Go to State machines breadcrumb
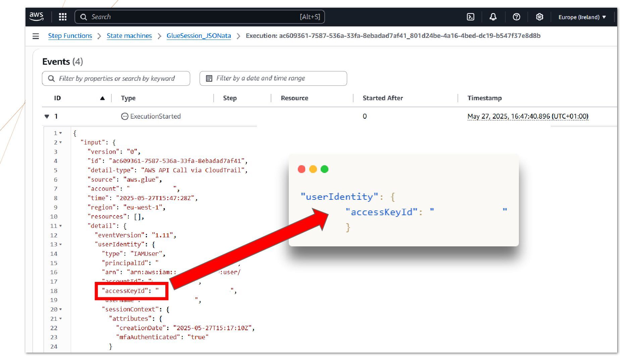Image resolution: width=644 pixels, height=362 pixels. coord(129,36)
